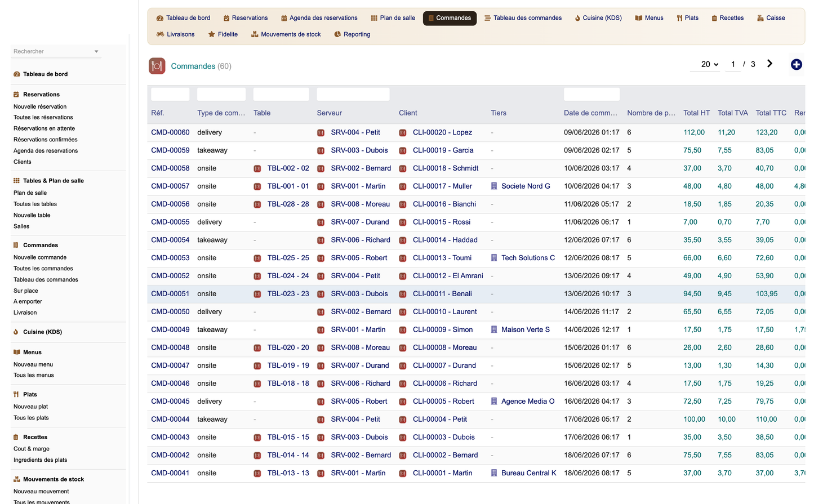Open table TBL-024 - 24 link
The width and height of the screenshot is (814, 504).
288,276
